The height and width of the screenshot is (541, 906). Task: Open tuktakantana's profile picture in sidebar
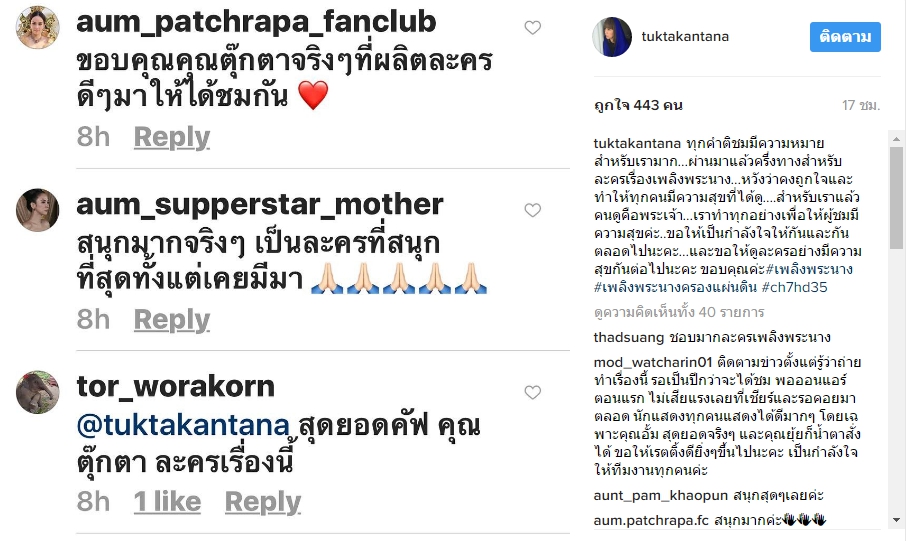[612, 37]
